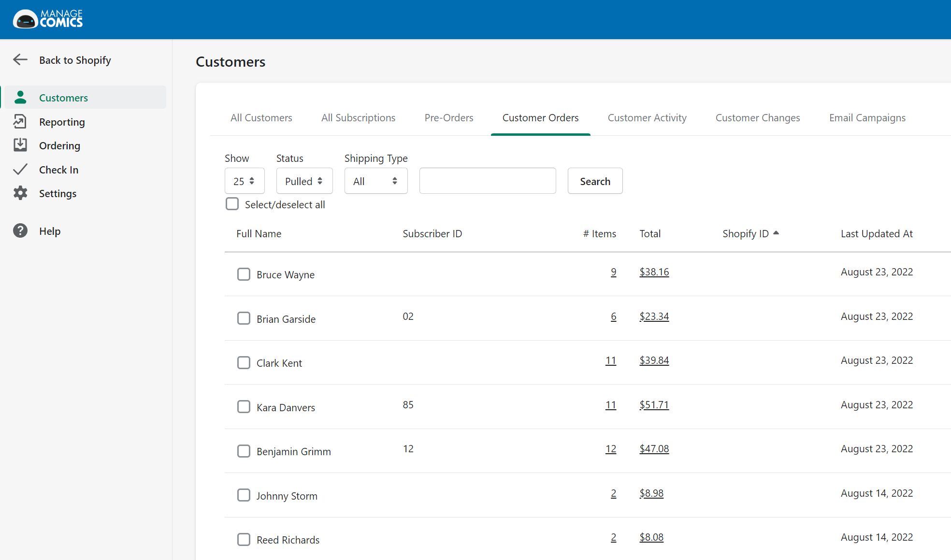This screenshot has width=951, height=560.
Task: Click into the search text field
Action: [487, 181]
